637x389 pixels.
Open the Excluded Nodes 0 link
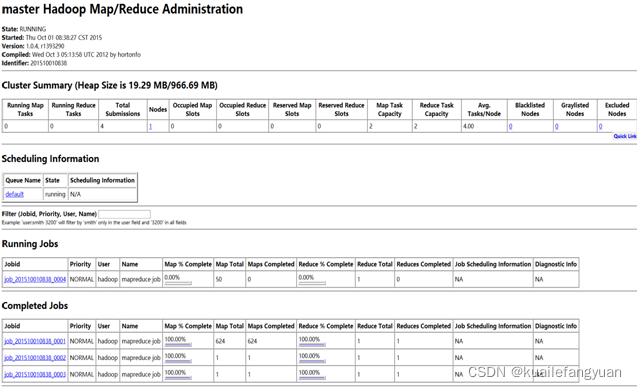point(600,126)
